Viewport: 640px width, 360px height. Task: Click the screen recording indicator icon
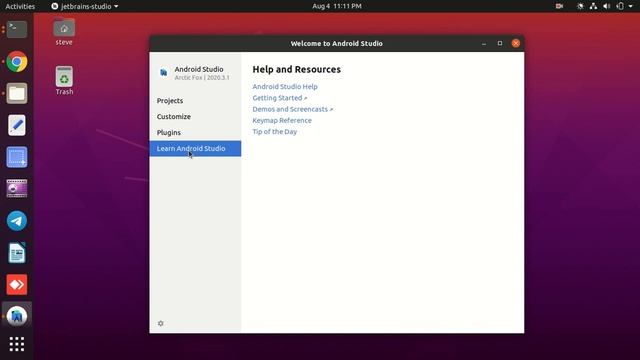559,6
